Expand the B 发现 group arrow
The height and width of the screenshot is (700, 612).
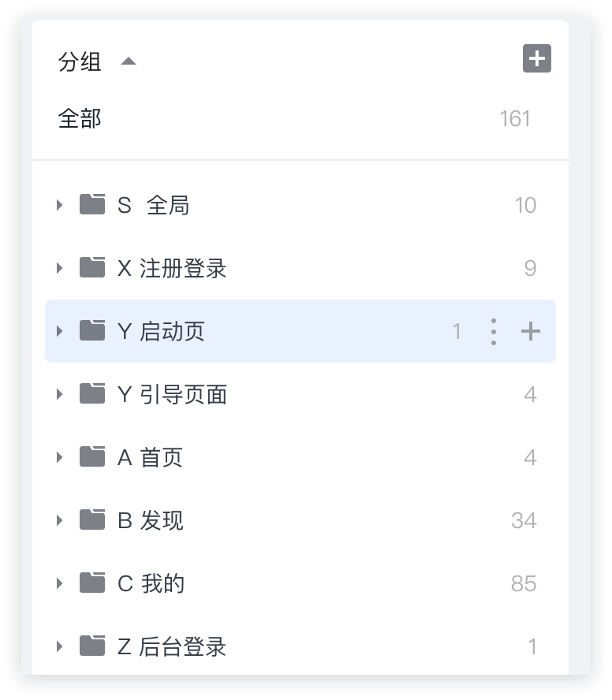click(59, 520)
